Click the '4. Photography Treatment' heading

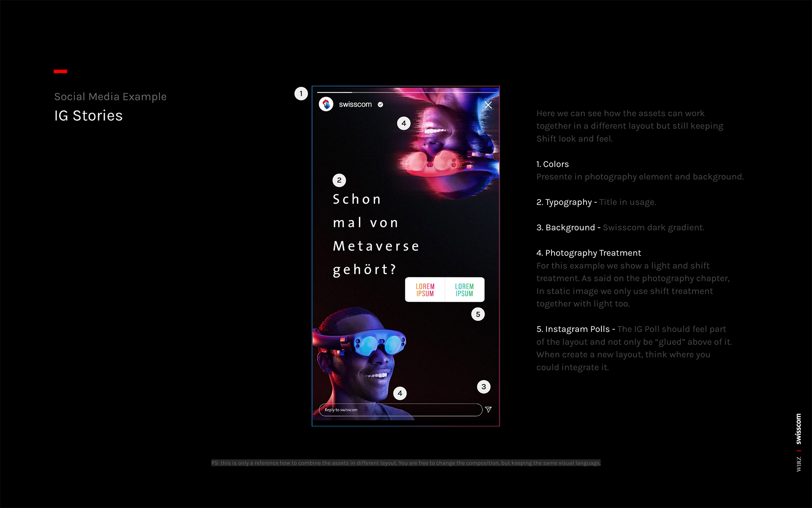(589, 253)
